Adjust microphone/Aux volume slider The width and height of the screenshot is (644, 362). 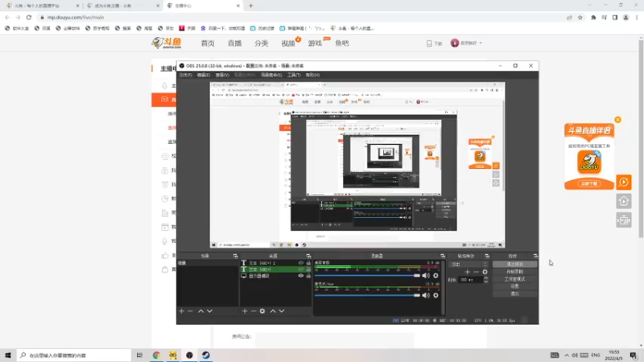pyautogui.click(x=367, y=295)
